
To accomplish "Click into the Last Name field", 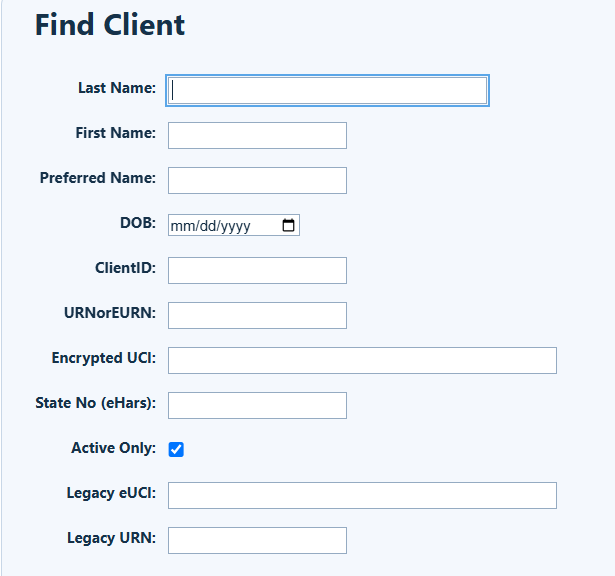I will tap(328, 90).
